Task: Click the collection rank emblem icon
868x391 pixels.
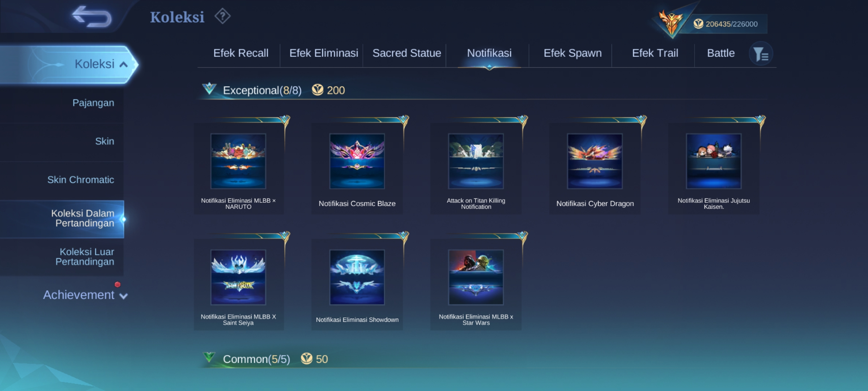Action: coord(671,22)
